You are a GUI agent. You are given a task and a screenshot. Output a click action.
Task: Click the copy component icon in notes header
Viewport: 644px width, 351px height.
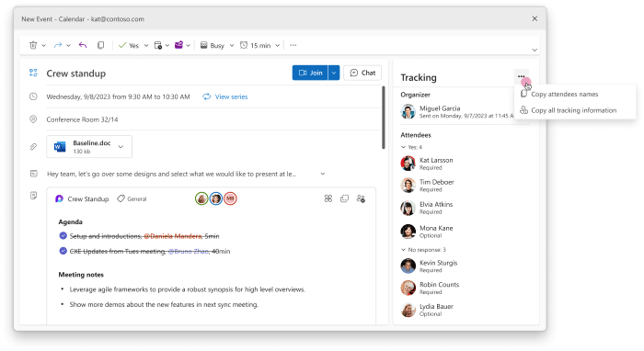345,198
